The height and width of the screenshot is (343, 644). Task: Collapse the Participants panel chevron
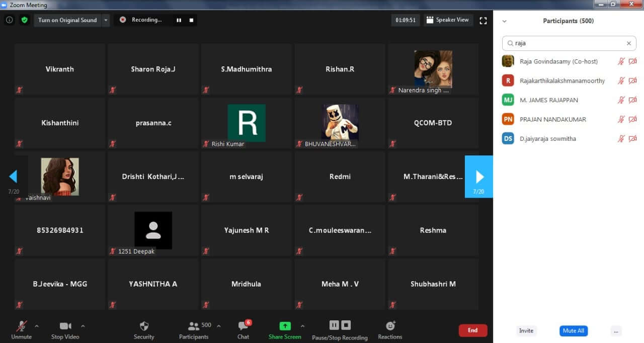(x=505, y=21)
